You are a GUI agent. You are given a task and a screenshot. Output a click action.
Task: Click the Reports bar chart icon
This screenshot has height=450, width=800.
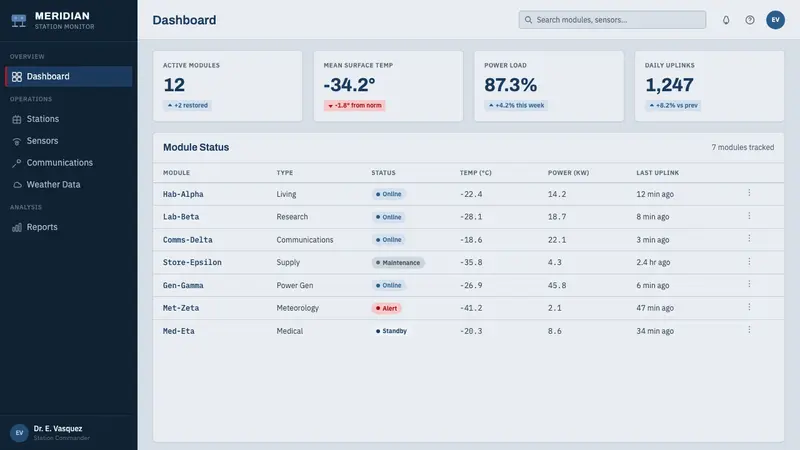(x=17, y=228)
